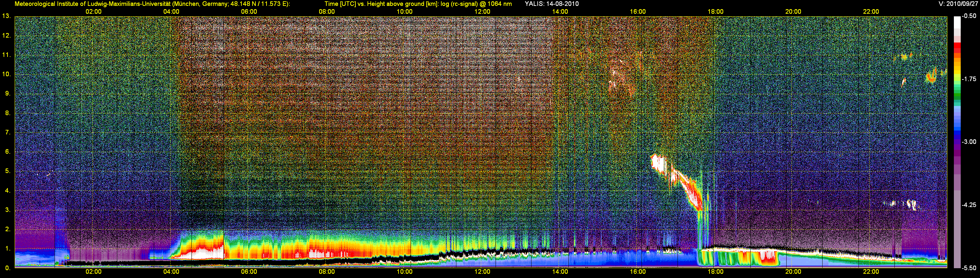This screenshot has height=278, width=980.
Task: Click the 12:00 label on bottom time axis
Action: (x=482, y=272)
